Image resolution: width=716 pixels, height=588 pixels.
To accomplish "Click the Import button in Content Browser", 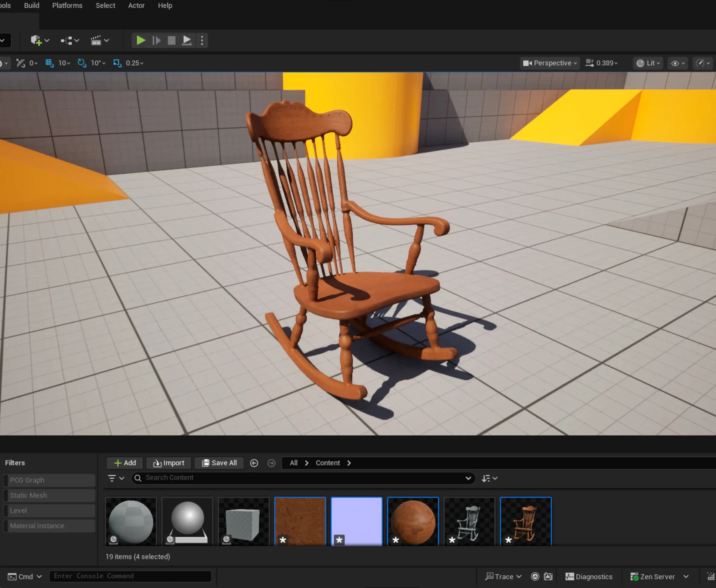I will (x=168, y=463).
